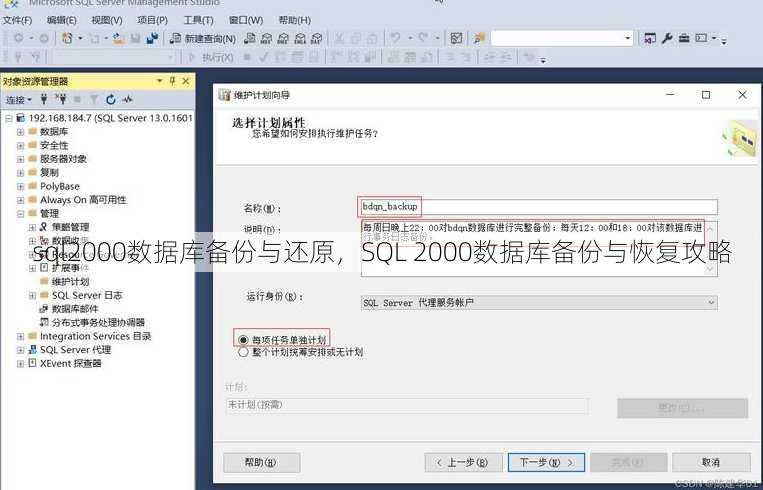
Task: Open the 连接 dropdown in Object Explorer
Action: pyautogui.click(x=18, y=100)
